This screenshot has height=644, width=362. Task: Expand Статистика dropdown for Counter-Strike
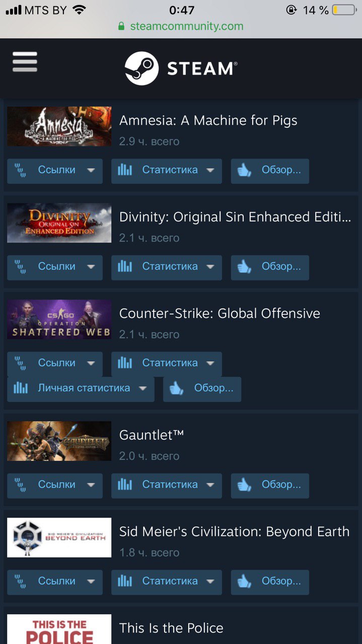[x=210, y=363]
